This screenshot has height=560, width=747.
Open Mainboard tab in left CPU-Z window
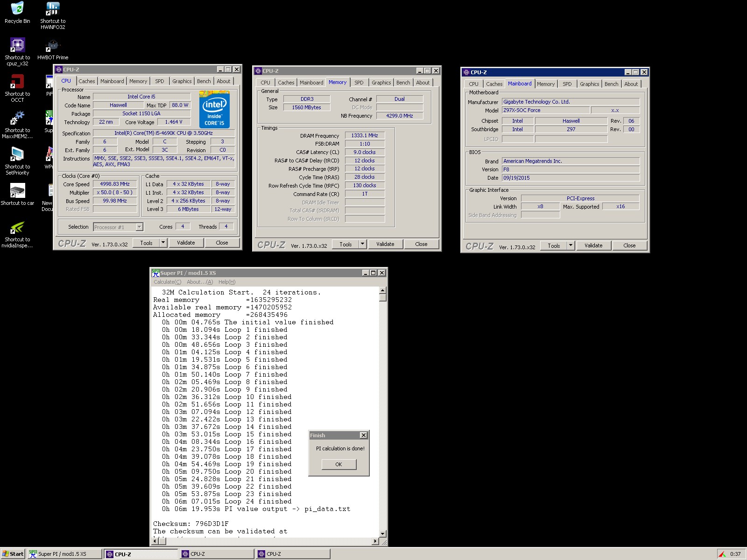[112, 81]
